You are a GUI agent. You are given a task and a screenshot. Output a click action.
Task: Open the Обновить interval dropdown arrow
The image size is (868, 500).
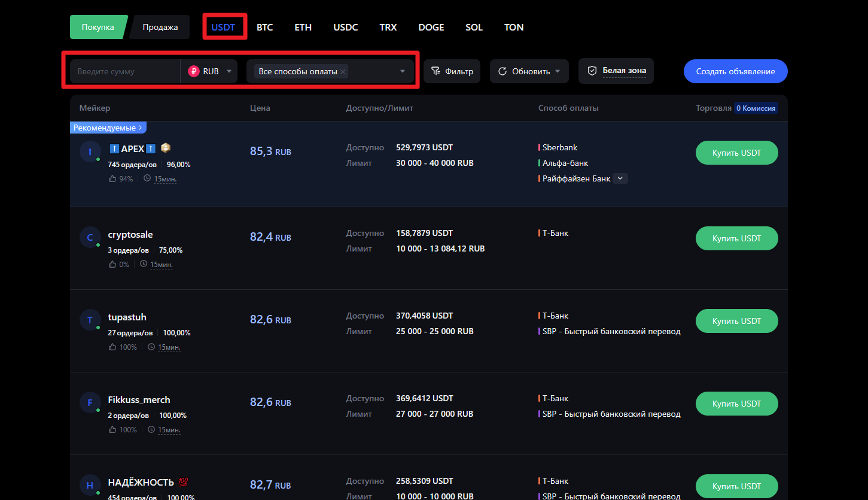(x=558, y=71)
